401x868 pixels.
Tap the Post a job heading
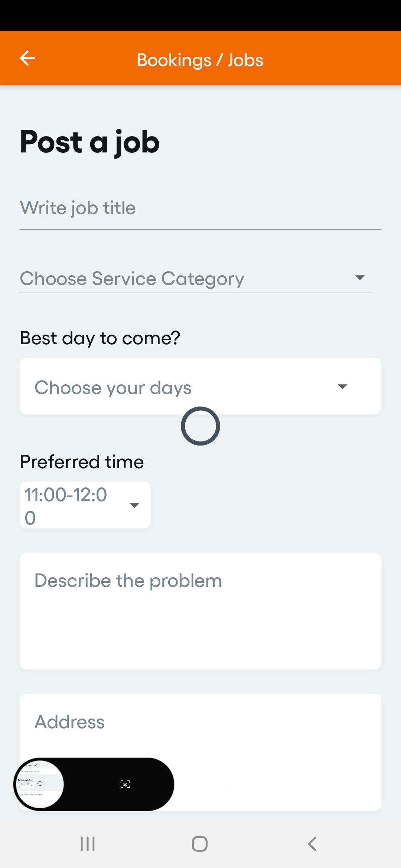click(90, 142)
